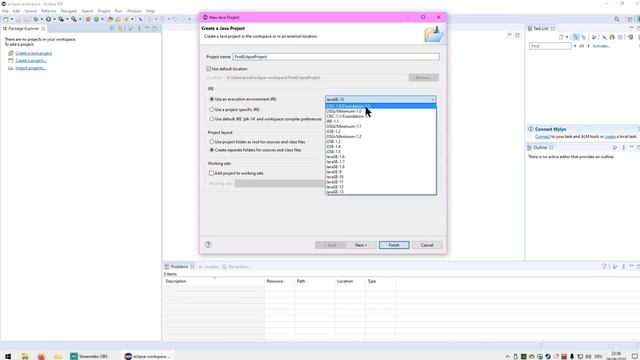Open the Run menu
The width and height of the screenshot is (640, 360).
[118, 11]
